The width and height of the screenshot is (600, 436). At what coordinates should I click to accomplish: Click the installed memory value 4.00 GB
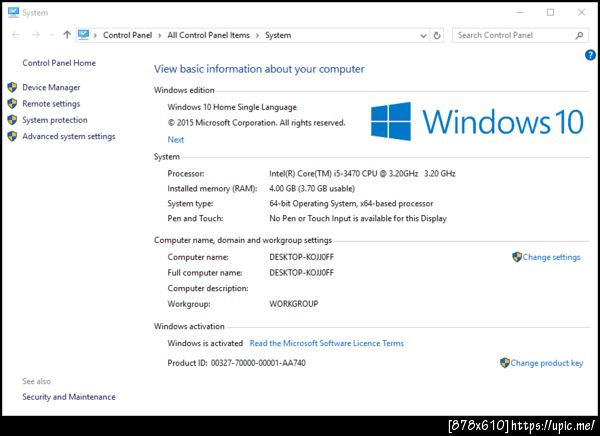312,188
